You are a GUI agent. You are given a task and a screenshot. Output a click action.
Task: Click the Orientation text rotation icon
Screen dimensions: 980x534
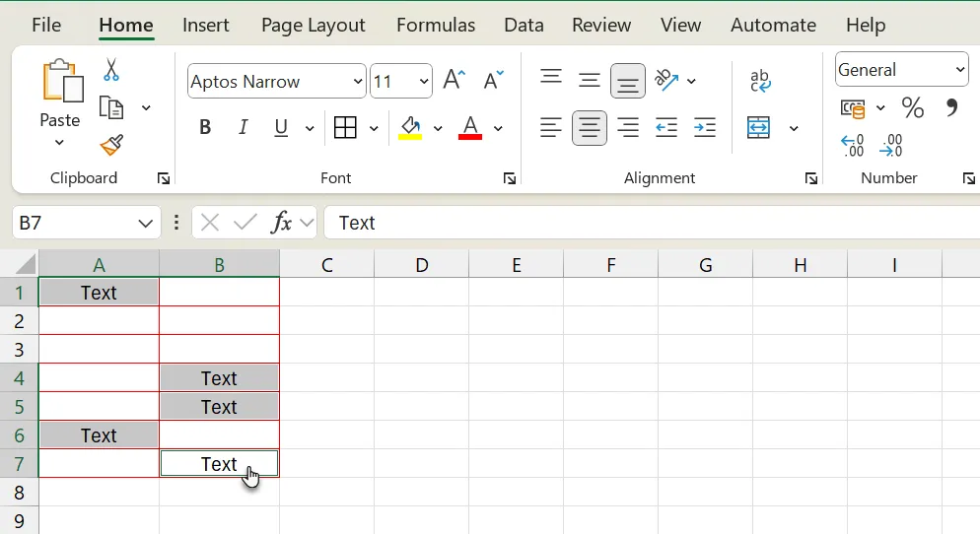point(666,81)
